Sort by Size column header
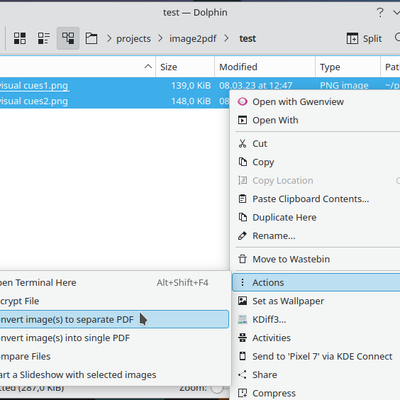This screenshot has width=400, height=400. (x=185, y=67)
